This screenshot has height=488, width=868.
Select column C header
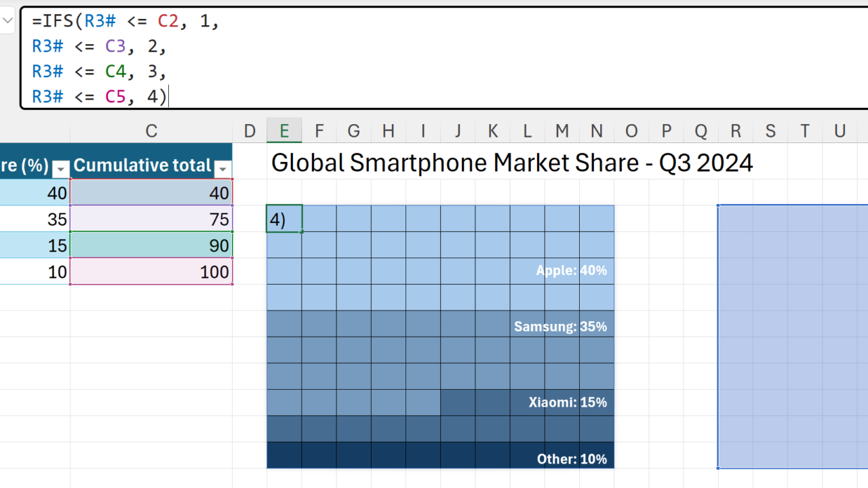[151, 131]
